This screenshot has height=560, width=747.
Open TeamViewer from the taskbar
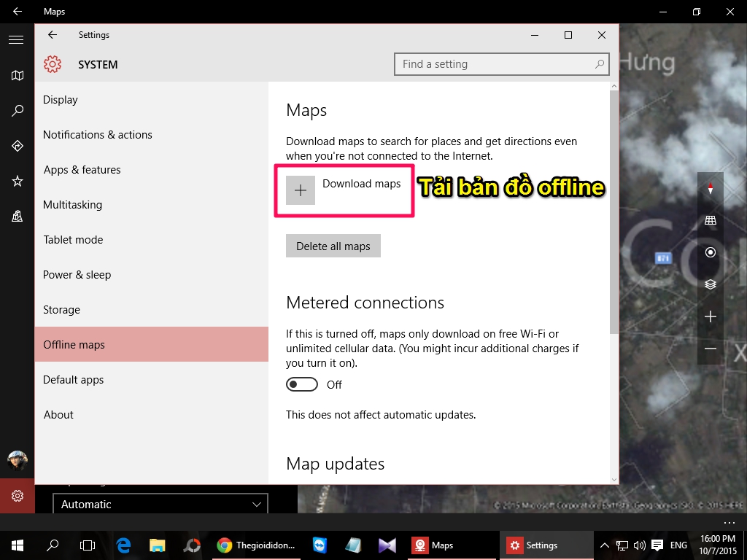320,545
